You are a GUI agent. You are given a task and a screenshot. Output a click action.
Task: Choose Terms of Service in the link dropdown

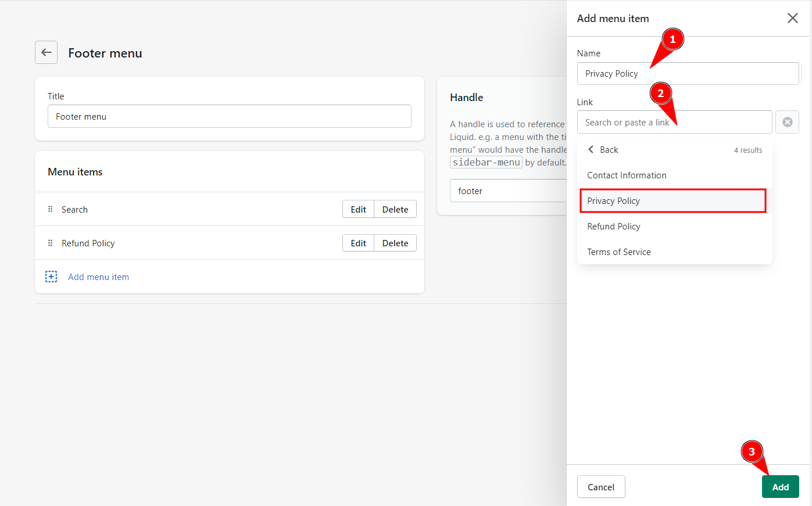click(619, 252)
